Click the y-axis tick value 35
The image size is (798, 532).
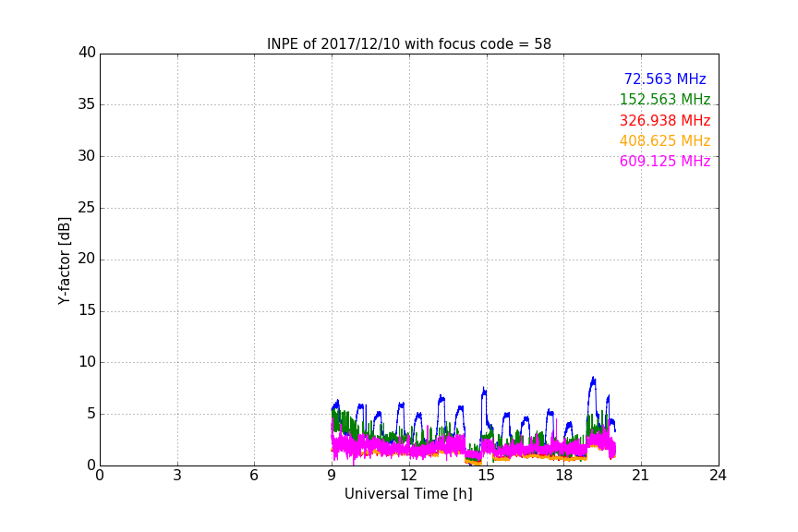tap(87, 104)
